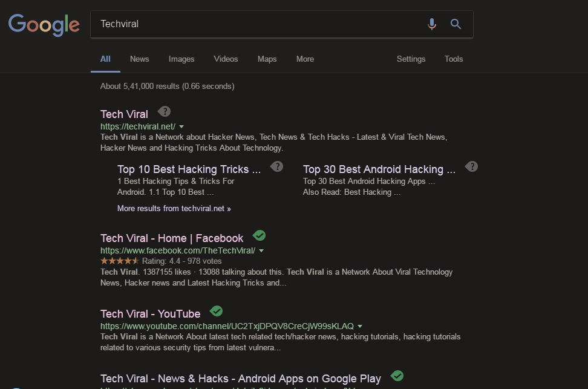The width and height of the screenshot is (588, 389).
Task: Click question badge beside Top 30 Best Android Hacking
Action: (x=471, y=166)
